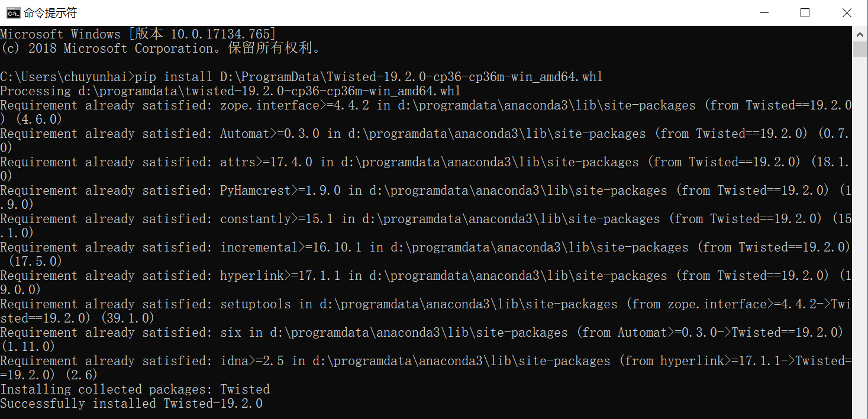The width and height of the screenshot is (868, 419).
Task: Open the Command Prompt system menu icon
Action: [11, 13]
